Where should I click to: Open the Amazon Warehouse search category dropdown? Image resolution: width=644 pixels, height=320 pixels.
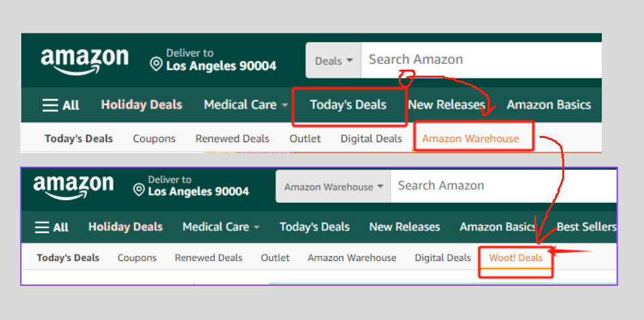333,187
